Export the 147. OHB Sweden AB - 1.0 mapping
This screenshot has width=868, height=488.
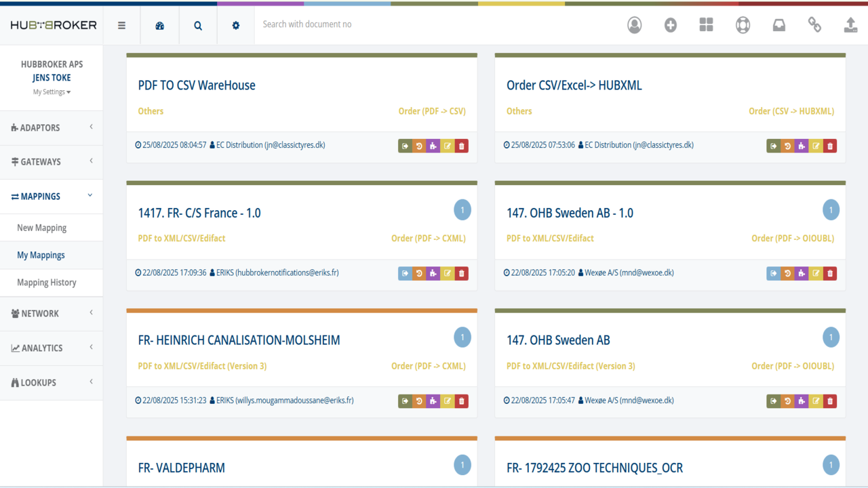pyautogui.click(x=773, y=273)
